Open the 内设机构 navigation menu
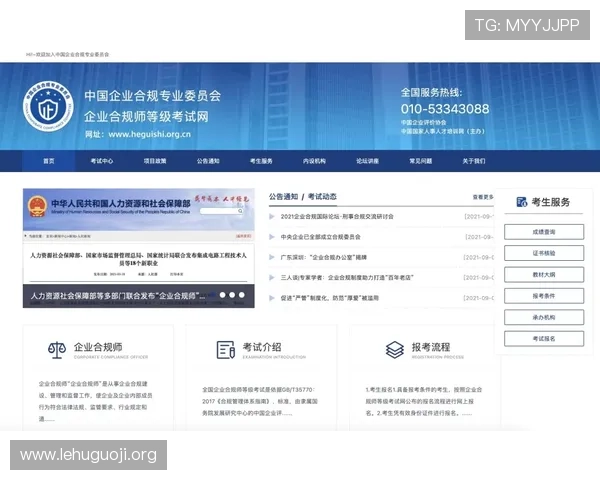600x480 pixels. [315, 161]
